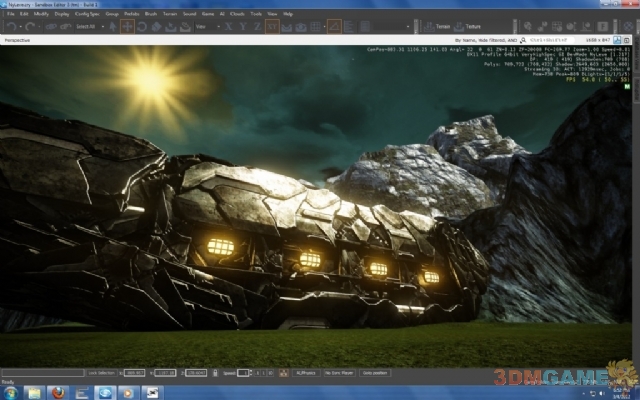Click the grid-with-circle toolbar icon
Viewport: 640px width, 400px height.
point(557,27)
